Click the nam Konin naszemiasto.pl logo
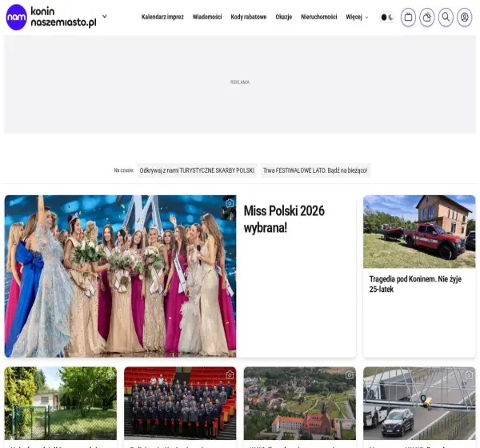This screenshot has height=448, width=480. [51, 17]
